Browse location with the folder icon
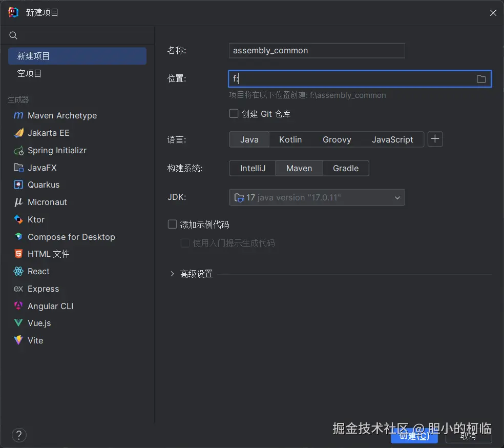504x448 pixels. point(481,79)
